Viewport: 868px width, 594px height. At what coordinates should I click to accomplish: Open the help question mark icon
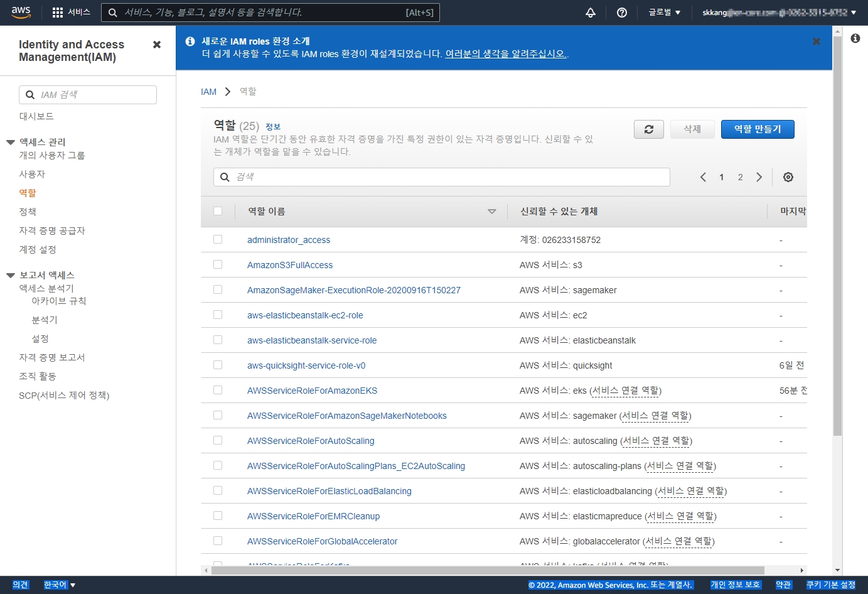tap(622, 13)
